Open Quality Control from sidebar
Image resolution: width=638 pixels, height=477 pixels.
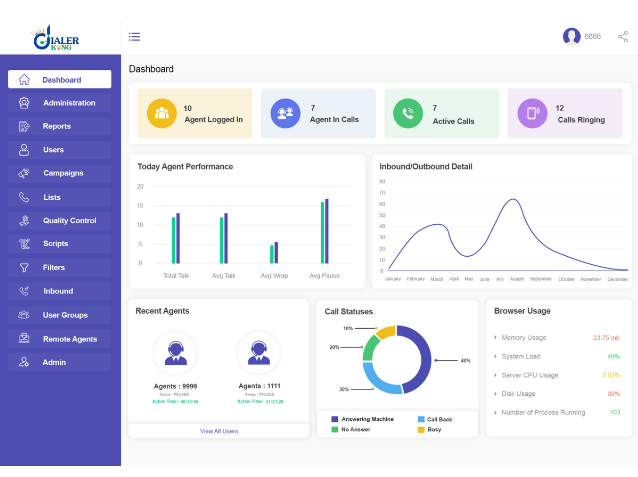point(59,221)
